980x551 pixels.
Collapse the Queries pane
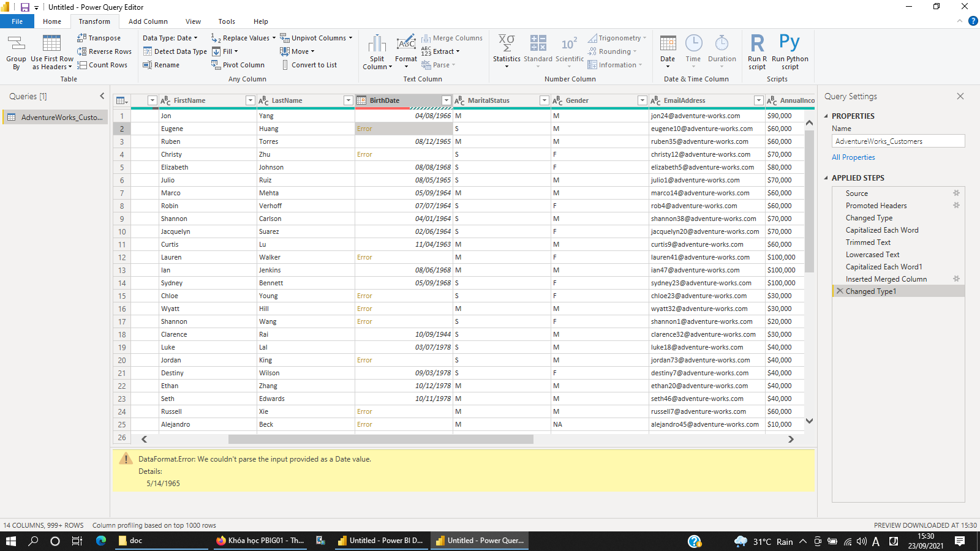[x=102, y=96]
